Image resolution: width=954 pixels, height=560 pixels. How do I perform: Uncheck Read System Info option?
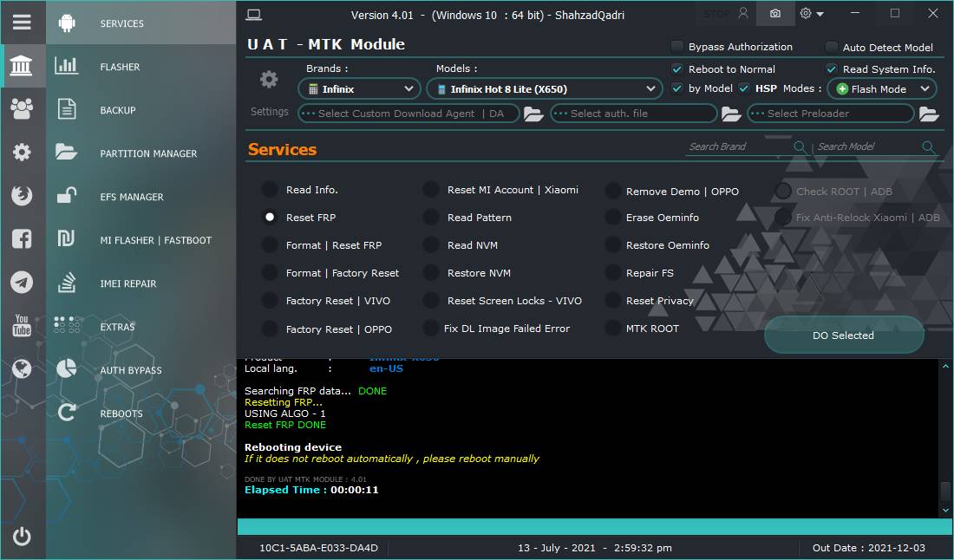(x=831, y=69)
